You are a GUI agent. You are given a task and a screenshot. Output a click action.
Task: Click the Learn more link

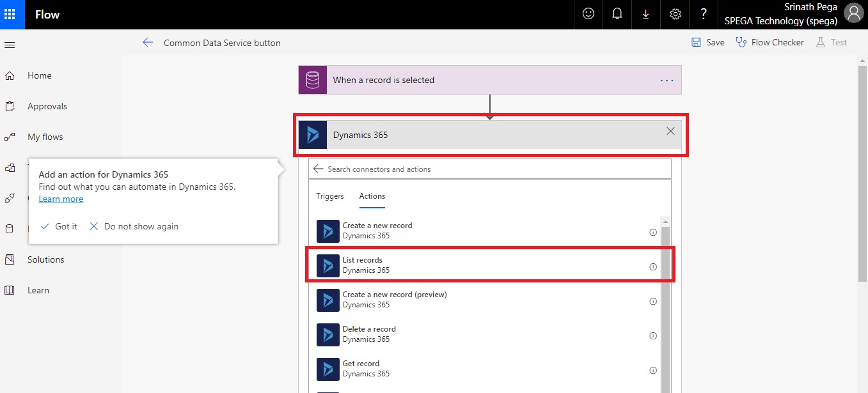pyautogui.click(x=61, y=199)
